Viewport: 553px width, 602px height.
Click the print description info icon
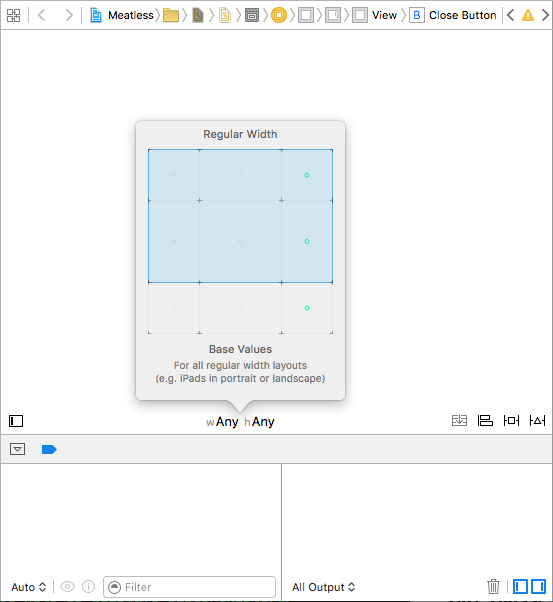[x=88, y=587]
